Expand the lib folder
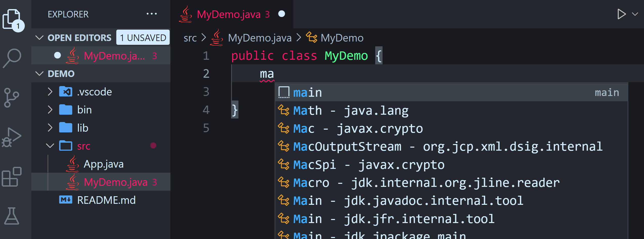Screen dimensions: 644x239 (x=50, y=128)
